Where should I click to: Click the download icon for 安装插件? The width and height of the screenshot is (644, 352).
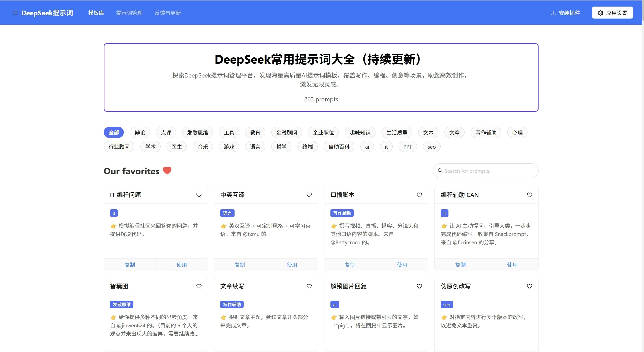(x=553, y=13)
